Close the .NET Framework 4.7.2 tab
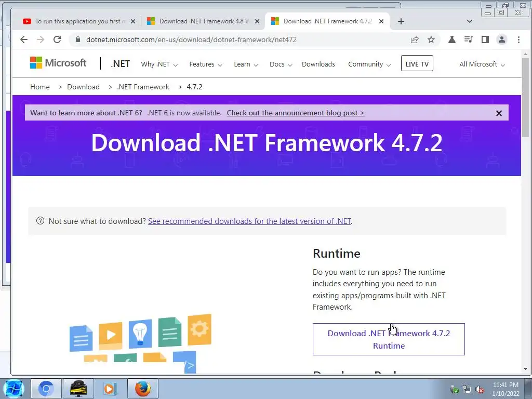Screen dimensions: 532x399 (x=381, y=21)
